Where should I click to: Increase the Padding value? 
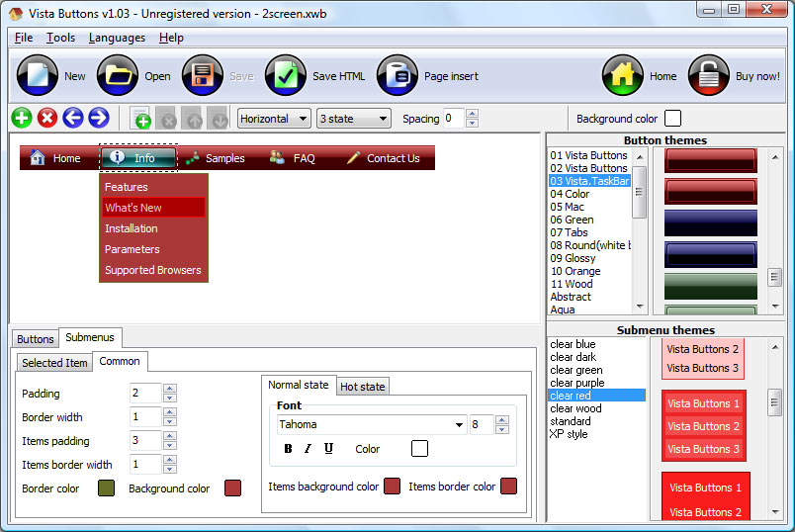point(170,389)
